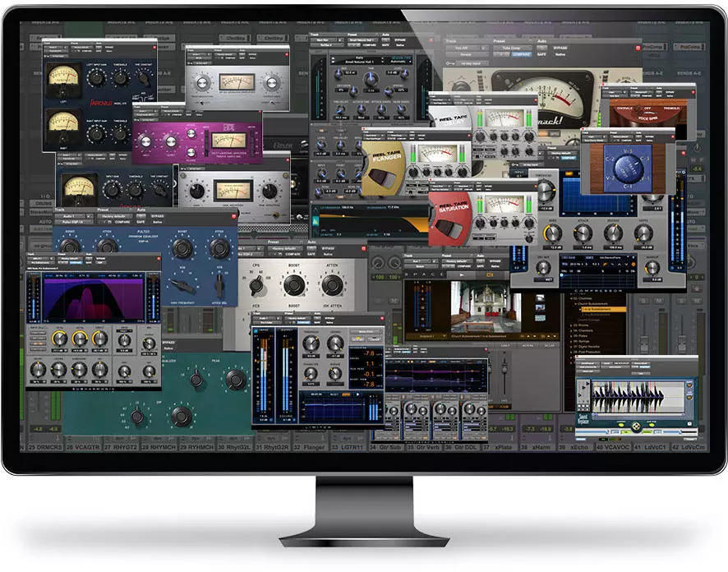Click the Pultec EQP-1A High Frequency selector
Viewport: 728px width, 572px height.
point(182,285)
